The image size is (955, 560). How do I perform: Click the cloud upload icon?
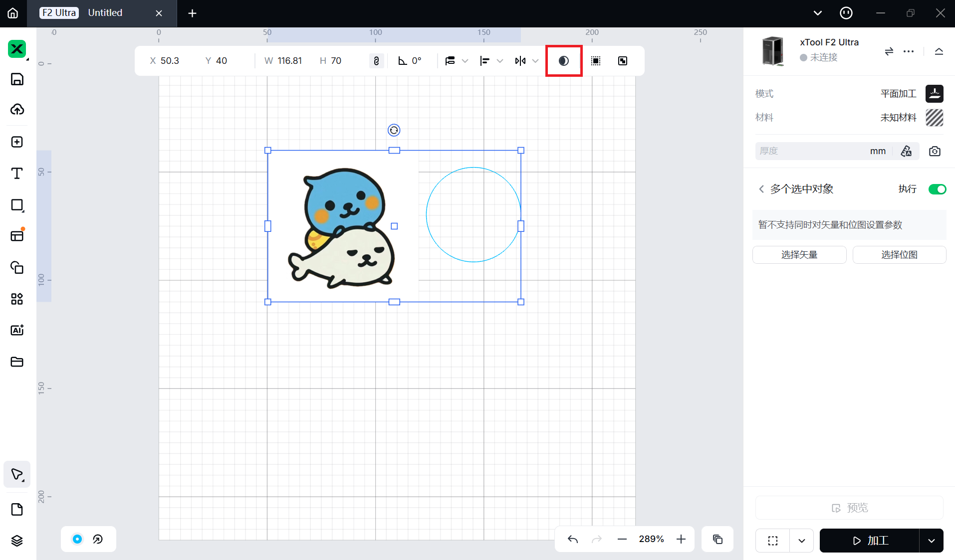(x=17, y=110)
